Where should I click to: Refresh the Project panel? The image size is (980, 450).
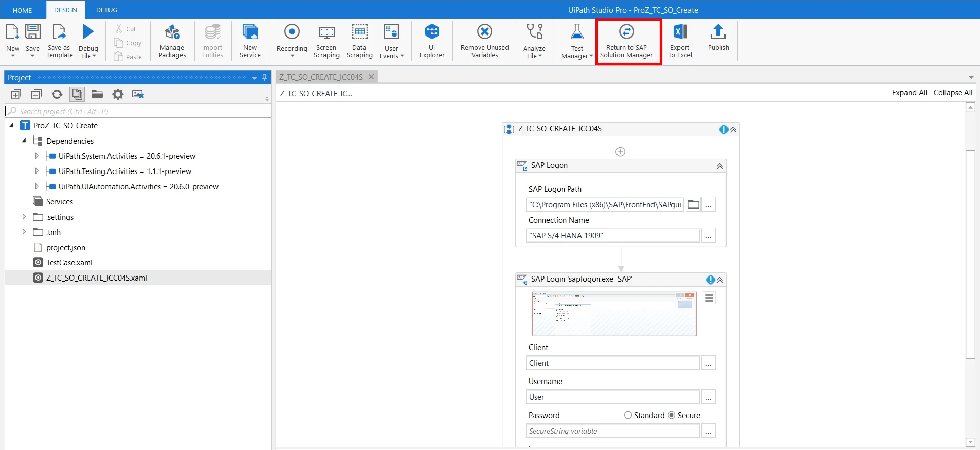pyautogui.click(x=57, y=94)
